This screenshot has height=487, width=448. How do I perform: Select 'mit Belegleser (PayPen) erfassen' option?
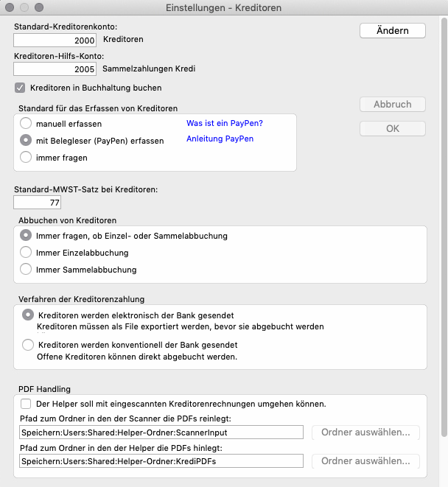pos(27,140)
